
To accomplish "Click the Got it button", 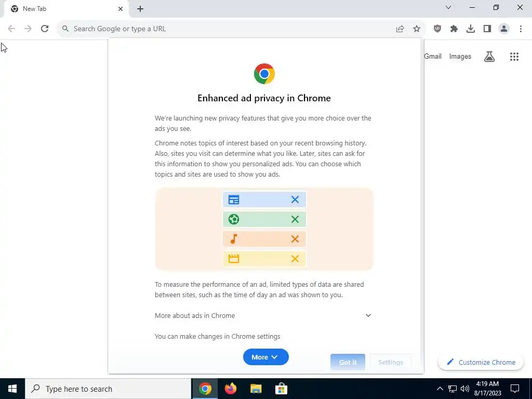I will pos(348,362).
